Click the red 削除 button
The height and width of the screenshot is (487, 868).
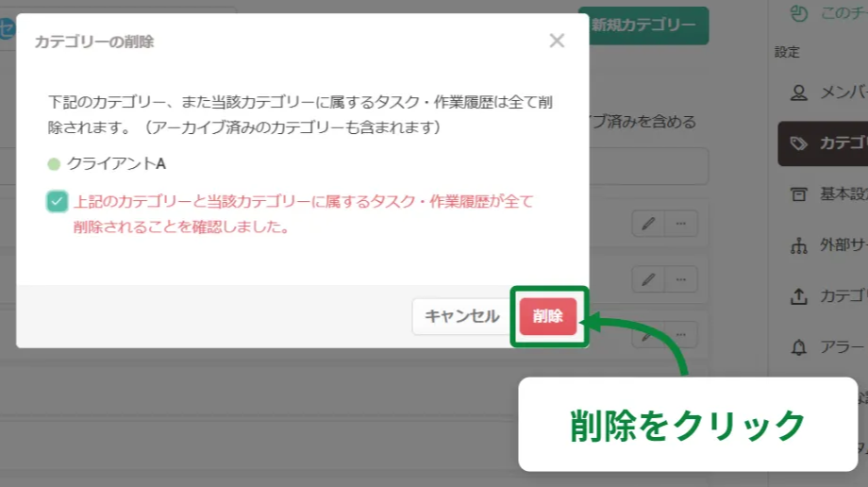pos(547,316)
